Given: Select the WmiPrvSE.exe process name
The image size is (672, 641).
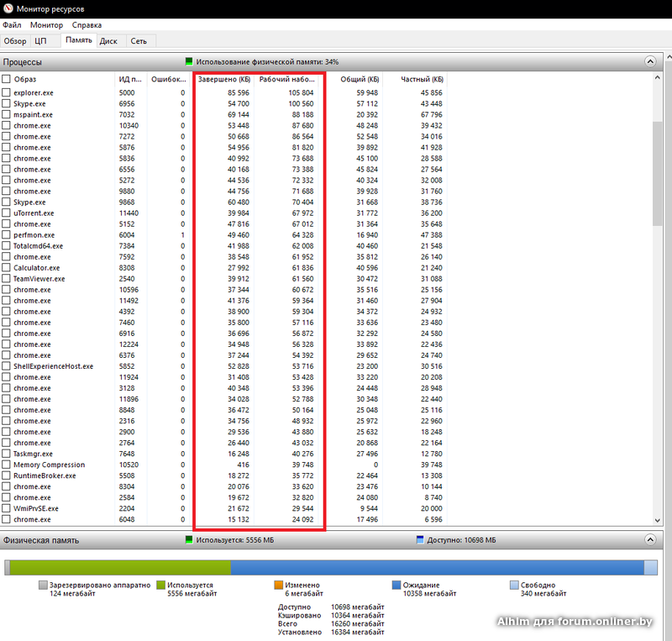Looking at the screenshot, I should point(36,508).
